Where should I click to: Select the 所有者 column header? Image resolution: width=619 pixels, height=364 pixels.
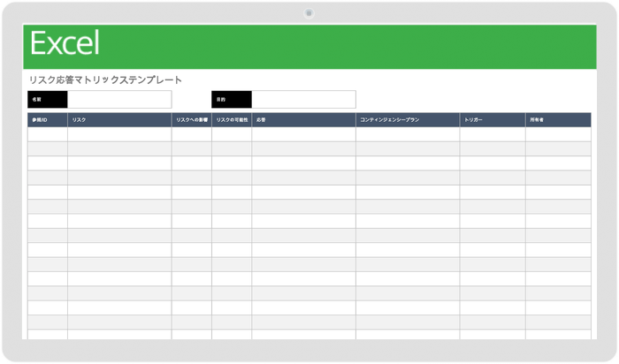tap(558, 120)
